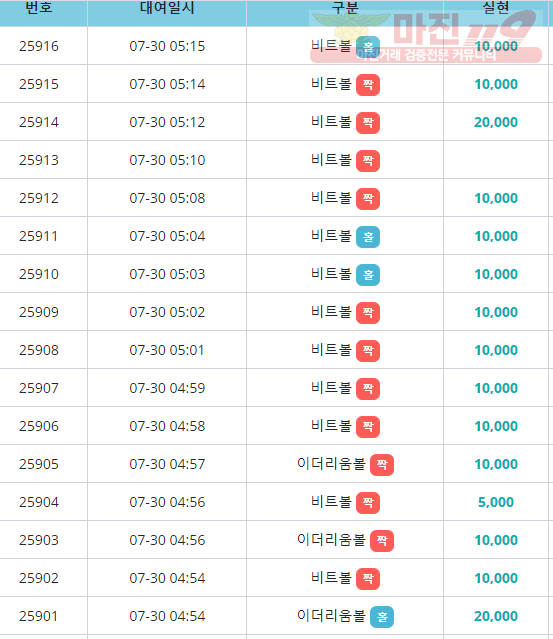Image resolution: width=553 pixels, height=639 pixels.
Task: Click the 마진 119 watermark logo
Action: 426,37
